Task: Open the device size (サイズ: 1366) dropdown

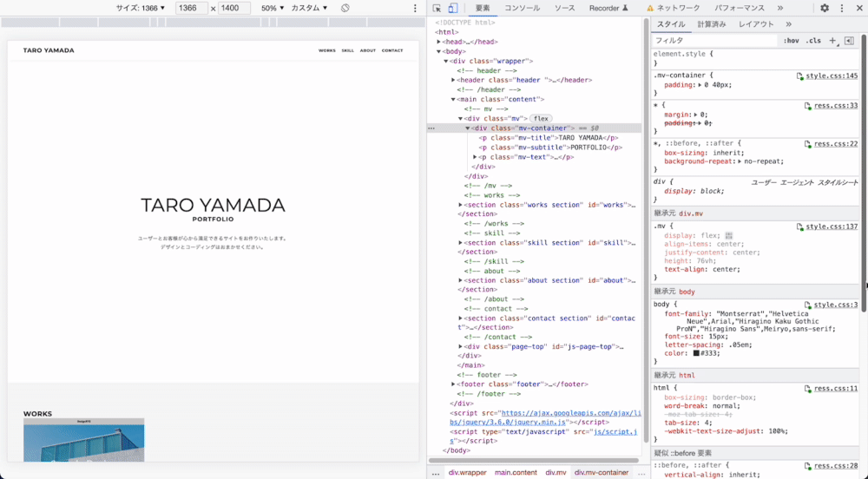Action: tap(140, 9)
